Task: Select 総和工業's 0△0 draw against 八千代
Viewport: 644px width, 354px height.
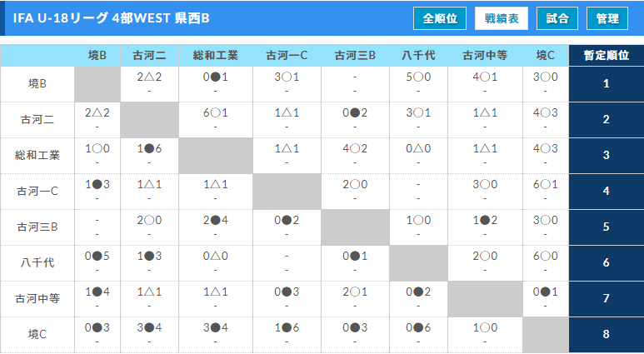Action: (x=418, y=149)
